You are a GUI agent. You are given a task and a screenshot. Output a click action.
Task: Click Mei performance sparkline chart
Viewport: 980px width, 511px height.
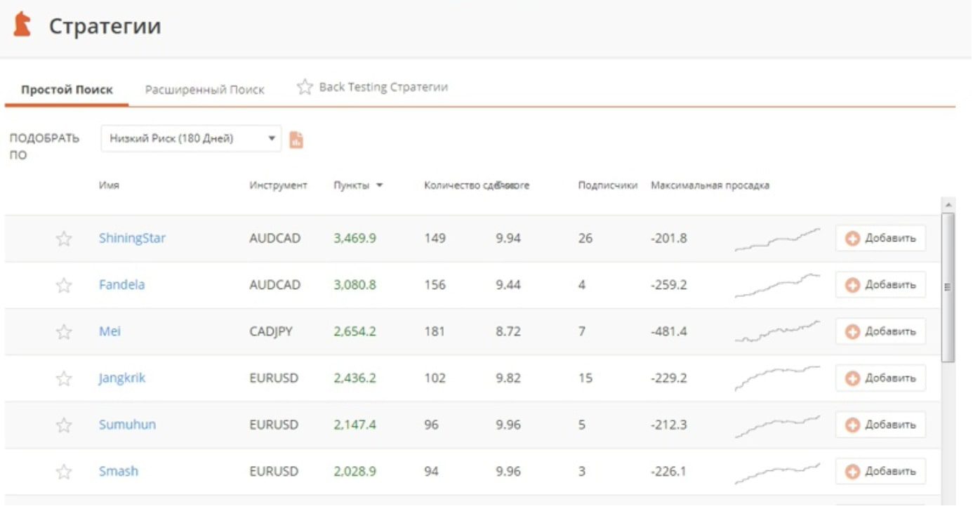(777, 331)
